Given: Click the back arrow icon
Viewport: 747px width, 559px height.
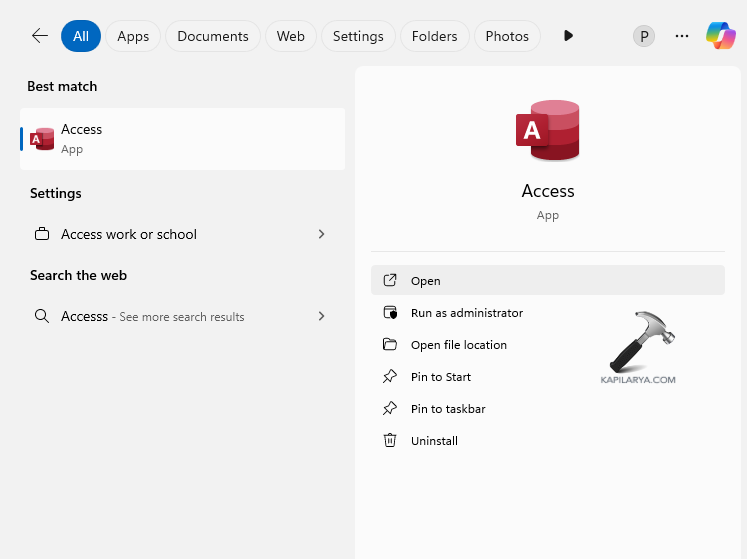Looking at the screenshot, I should (x=40, y=36).
